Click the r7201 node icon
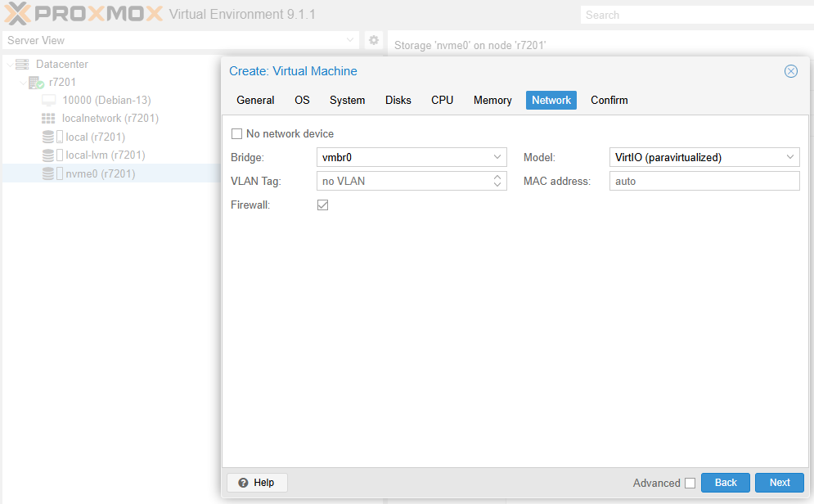Viewport: 814px width, 504px height. pyautogui.click(x=36, y=82)
